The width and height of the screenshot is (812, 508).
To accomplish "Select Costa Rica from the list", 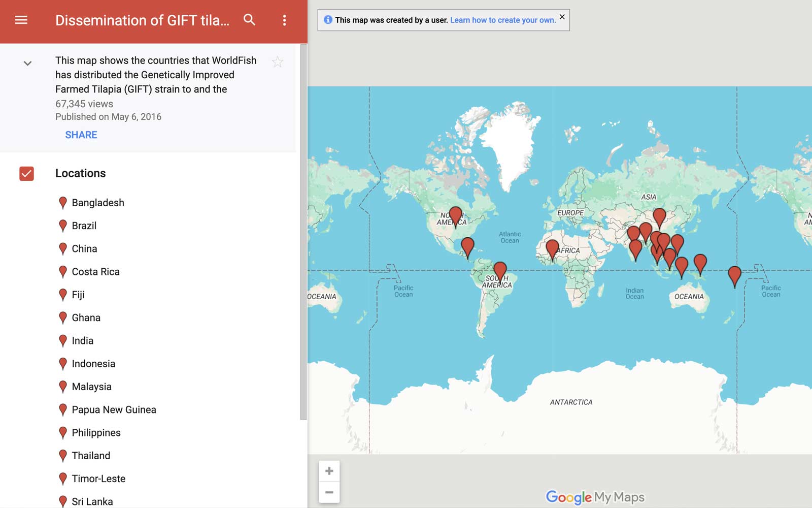I will tap(95, 272).
